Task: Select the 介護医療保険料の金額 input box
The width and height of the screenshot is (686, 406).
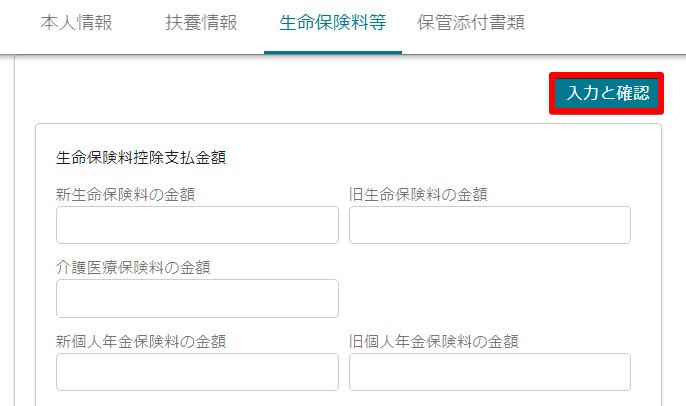Action: [197, 298]
